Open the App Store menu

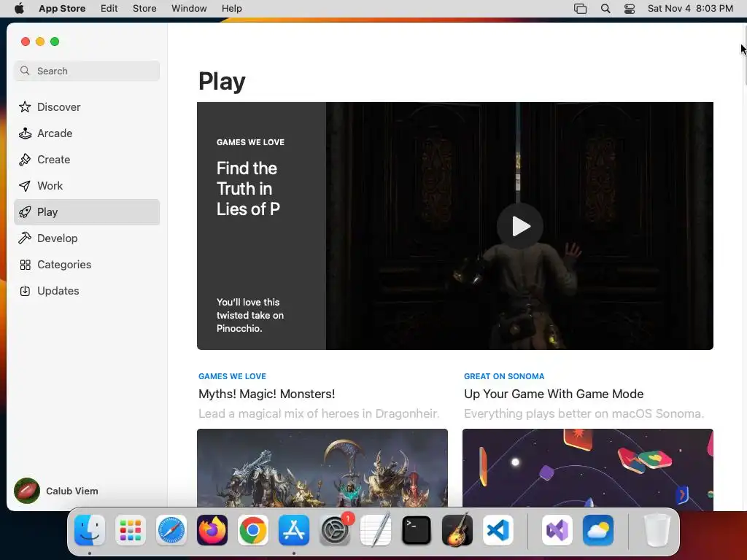(62, 9)
